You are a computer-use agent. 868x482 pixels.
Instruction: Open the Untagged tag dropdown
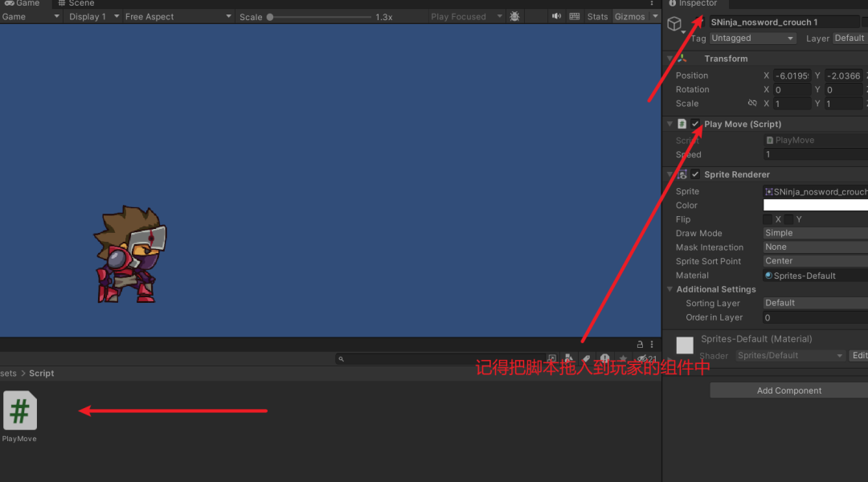point(752,39)
